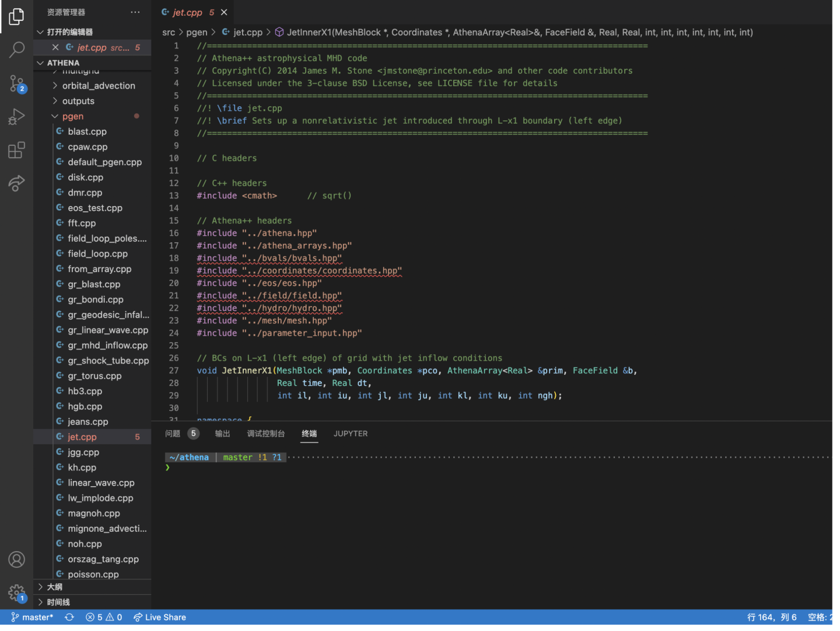Expand the 大纲 outline section
This screenshot has height=631, width=840.
pos(54,587)
